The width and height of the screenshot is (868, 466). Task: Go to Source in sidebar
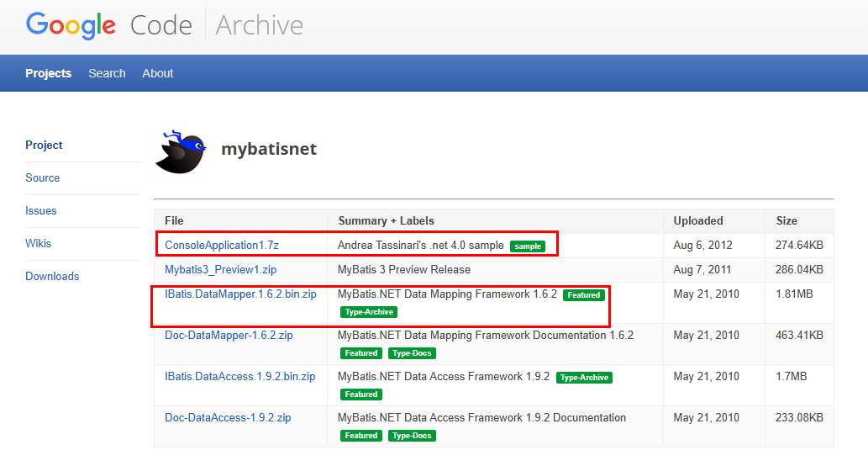coord(43,177)
